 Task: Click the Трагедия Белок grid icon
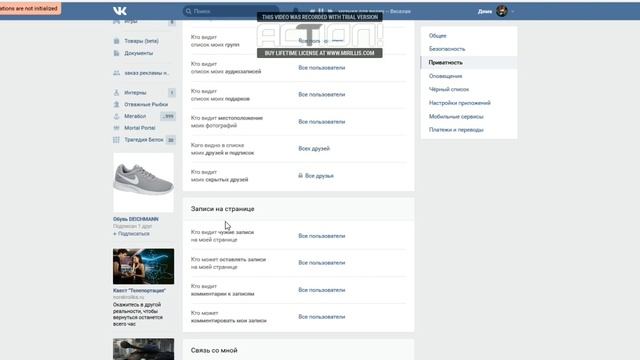(x=116, y=140)
